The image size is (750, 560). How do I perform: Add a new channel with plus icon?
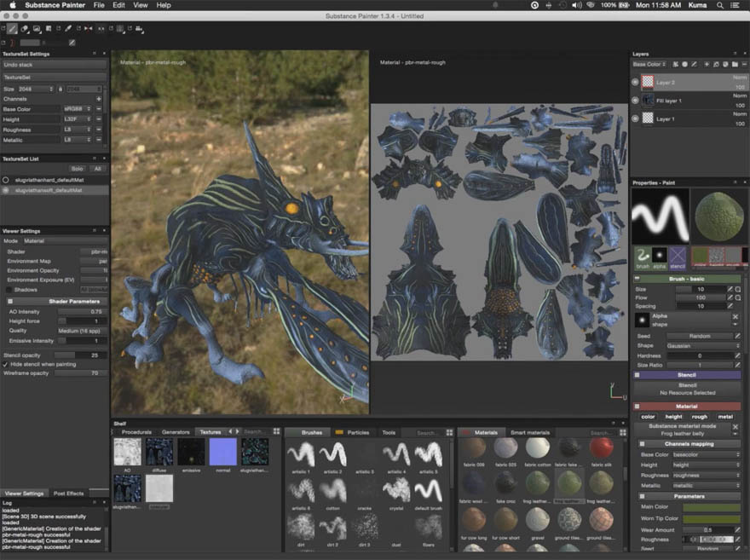point(99,99)
